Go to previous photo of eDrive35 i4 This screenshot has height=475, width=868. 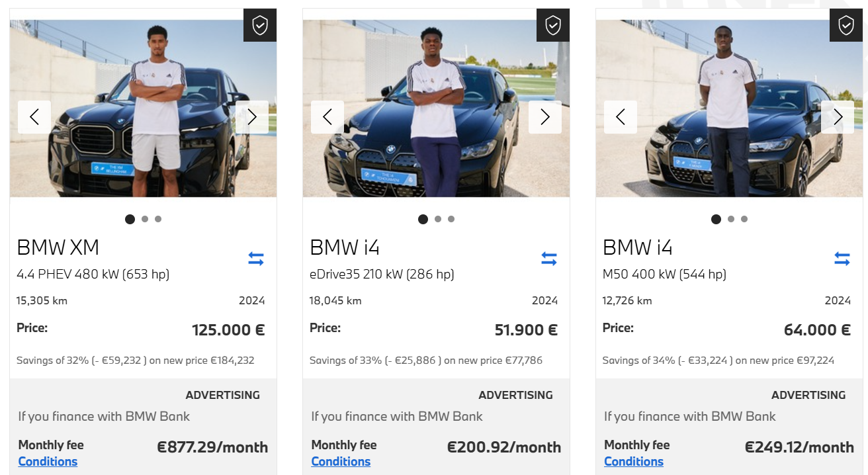click(x=327, y=117)
